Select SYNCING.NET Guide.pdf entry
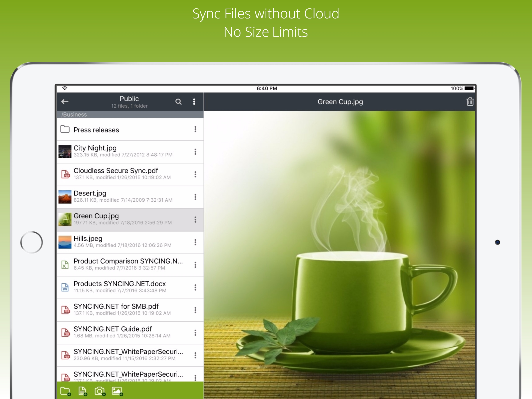The height and width of the screenshot is (399, 532). point(113,332)
